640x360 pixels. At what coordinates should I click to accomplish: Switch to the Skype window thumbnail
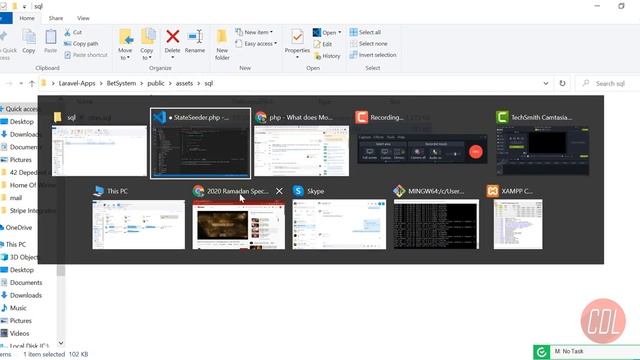tap(339, 224)
